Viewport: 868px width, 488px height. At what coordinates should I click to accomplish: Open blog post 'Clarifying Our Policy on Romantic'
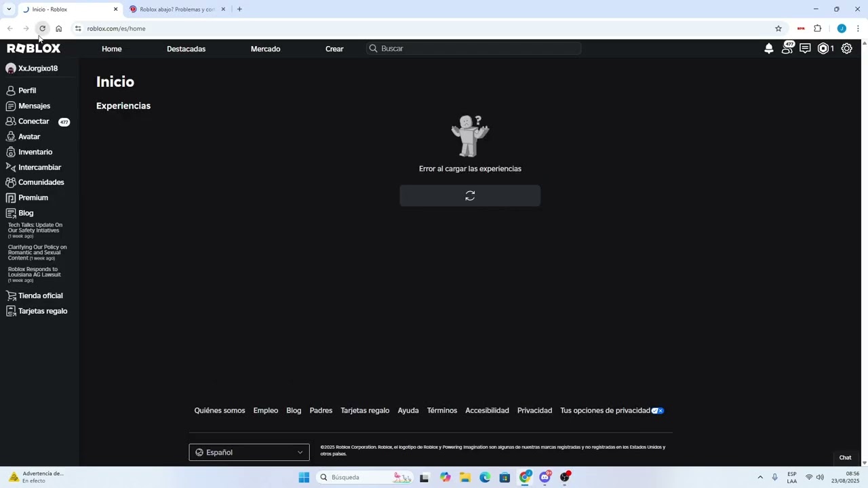pyautogui.click(x=37, y=252)
